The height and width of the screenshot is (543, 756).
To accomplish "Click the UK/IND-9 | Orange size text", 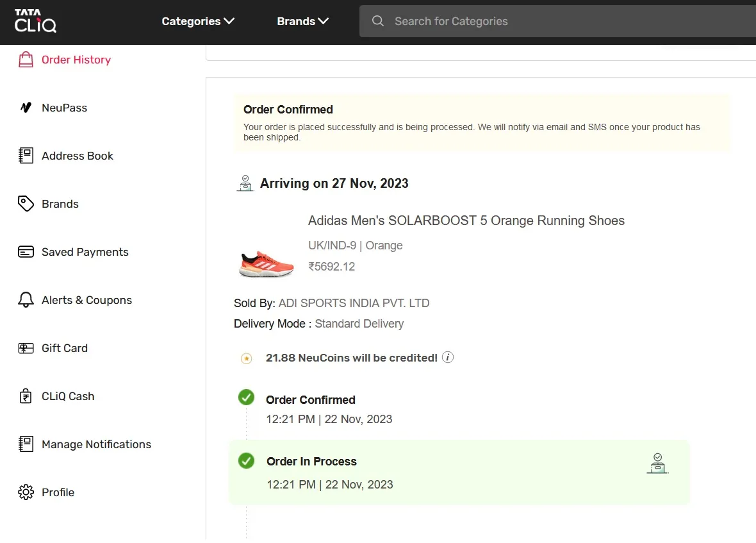I will tap(356, 246).
